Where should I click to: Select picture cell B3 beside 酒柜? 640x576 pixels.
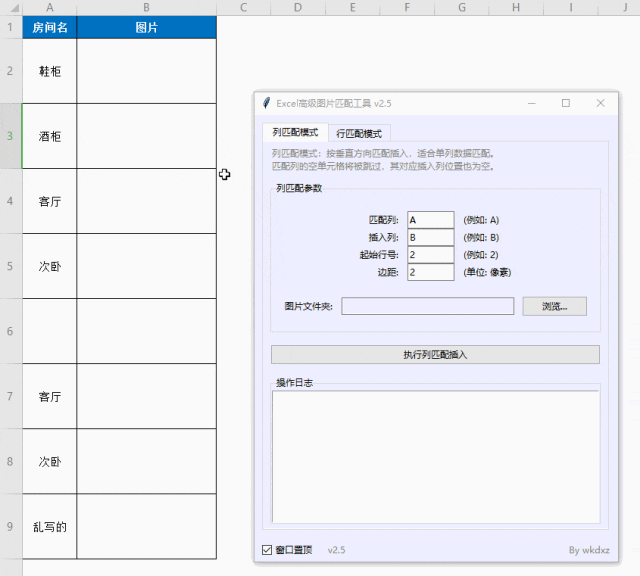click(x=147, y=136)
